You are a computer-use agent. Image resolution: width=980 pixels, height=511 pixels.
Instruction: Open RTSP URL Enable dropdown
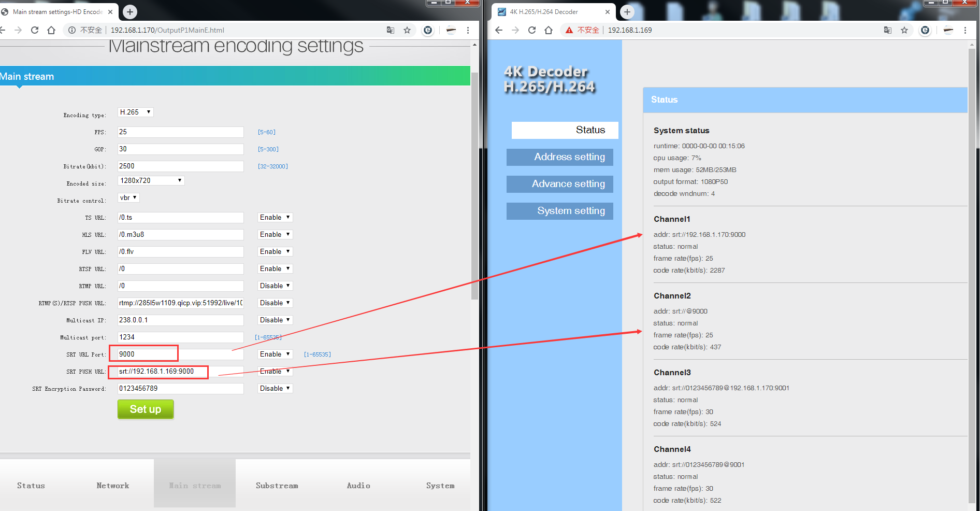(275, 268)
